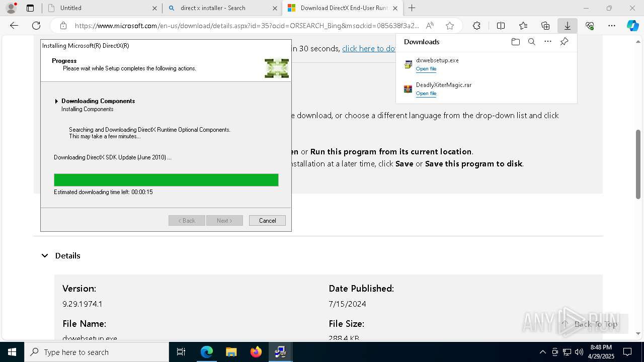Click the green download progress bar
This screenshot has width=644, height=362.
166,180
